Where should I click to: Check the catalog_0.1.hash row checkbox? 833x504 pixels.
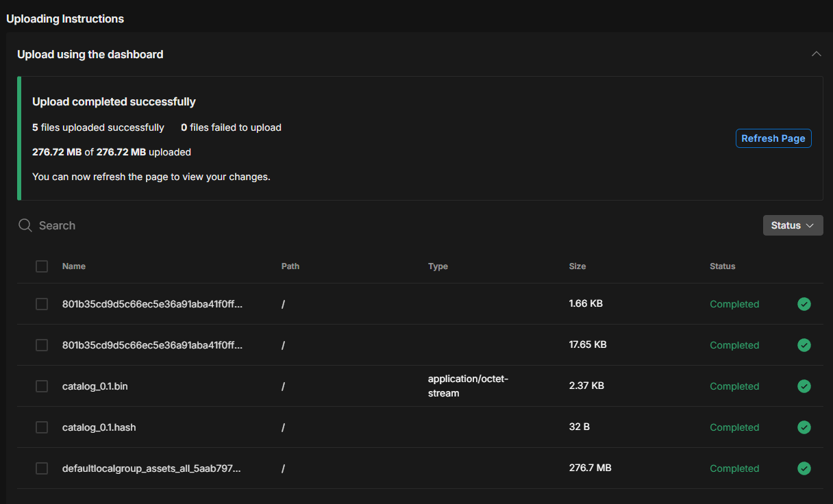42,427
